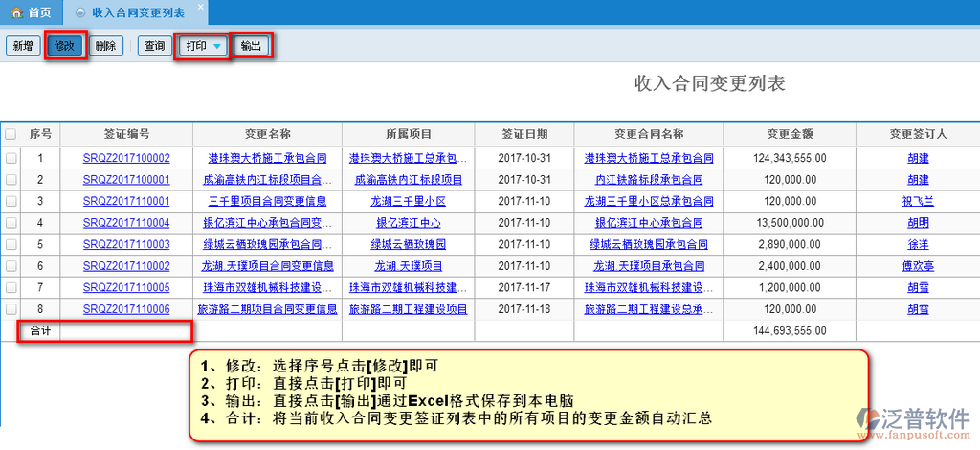Open project link 成渝高铁内江标段项目
This screenshot has height=450, width=980.
pos(408,180)
